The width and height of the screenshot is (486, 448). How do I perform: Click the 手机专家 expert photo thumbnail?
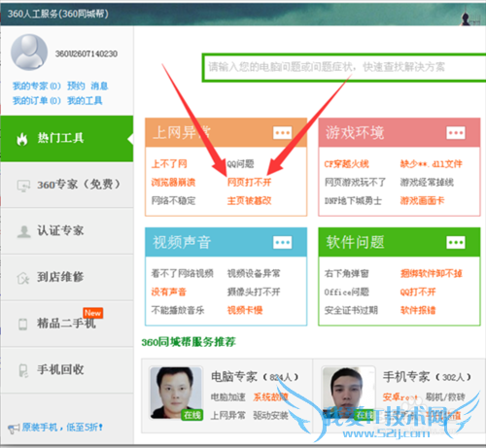tap(348, 393)
